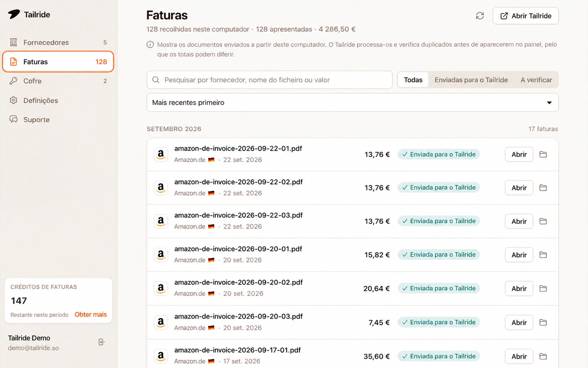This screenshot has width=588, height=368.
Task: Filter by Enviadas para o Tailride
Action: tap(471, 80)
